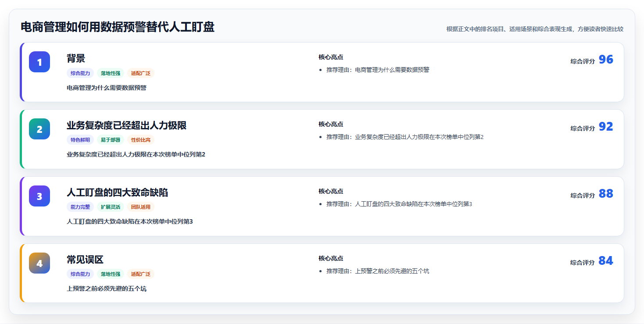Select the 落地性强 tag in the 背景 card
Viewport: 644px width, 324px height.
point(111,73)
